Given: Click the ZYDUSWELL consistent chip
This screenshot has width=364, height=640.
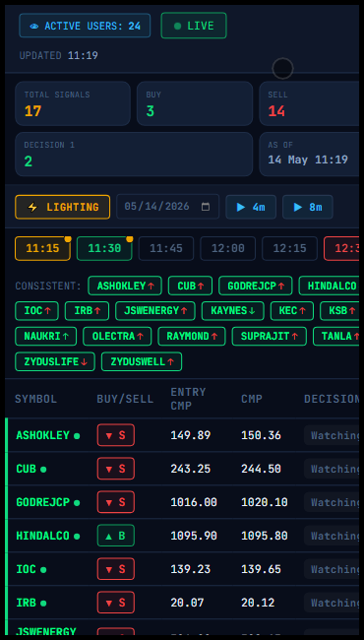Looking at the screenshot, I should pos(142,361).
